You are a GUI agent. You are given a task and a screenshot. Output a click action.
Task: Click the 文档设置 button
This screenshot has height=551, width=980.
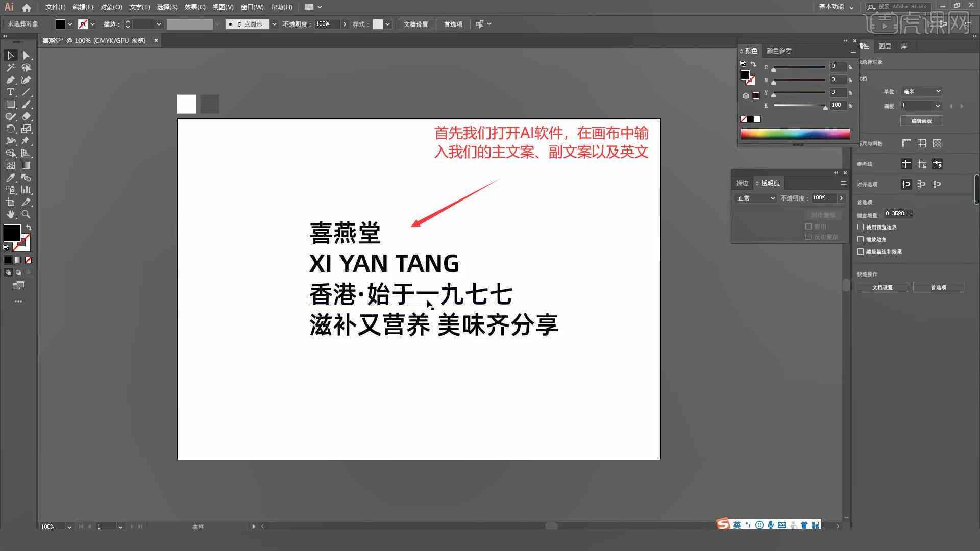click(x=883, y=287)
